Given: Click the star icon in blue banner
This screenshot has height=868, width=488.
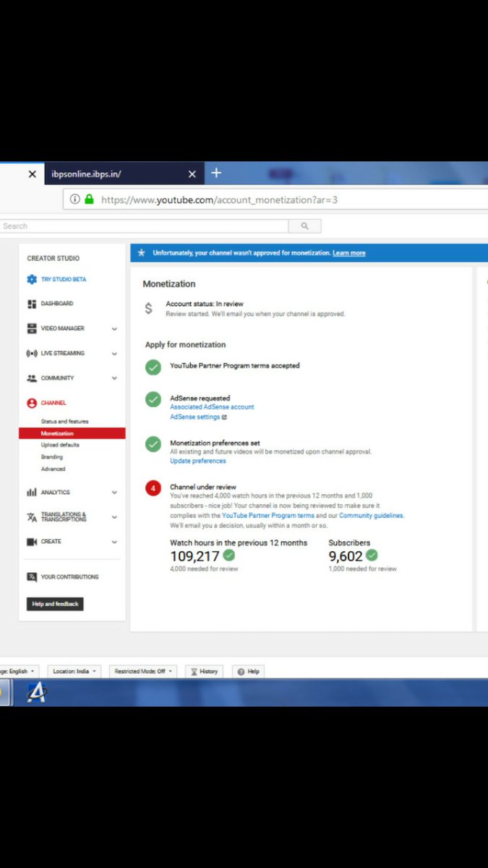Looking at the screenshot, I should pos(141,253).
